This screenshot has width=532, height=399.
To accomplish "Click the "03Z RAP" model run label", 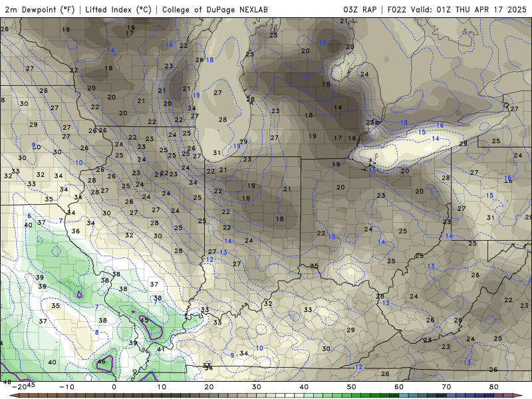I will click(360, 9).
